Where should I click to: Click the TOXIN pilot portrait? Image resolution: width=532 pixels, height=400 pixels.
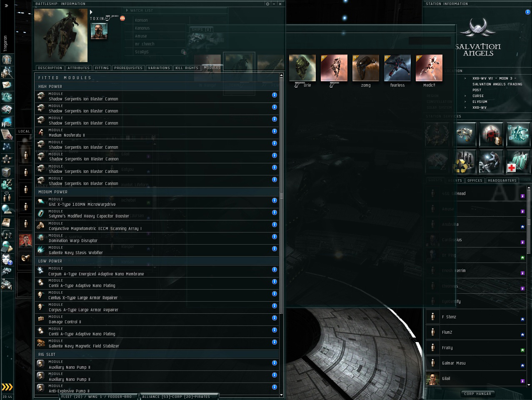(99, 31)
